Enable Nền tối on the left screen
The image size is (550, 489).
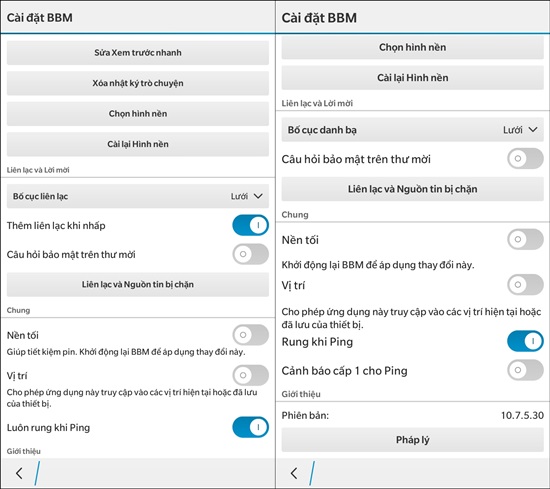[x=250, y=335]
